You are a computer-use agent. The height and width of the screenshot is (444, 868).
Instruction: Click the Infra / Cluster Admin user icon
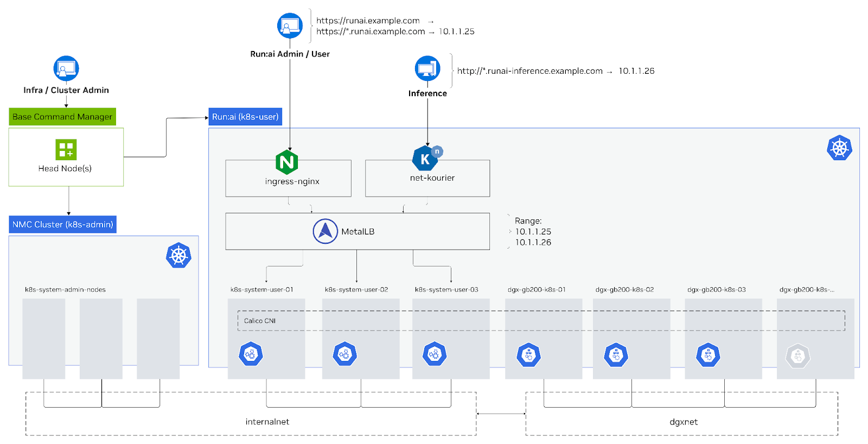(66, 69)
